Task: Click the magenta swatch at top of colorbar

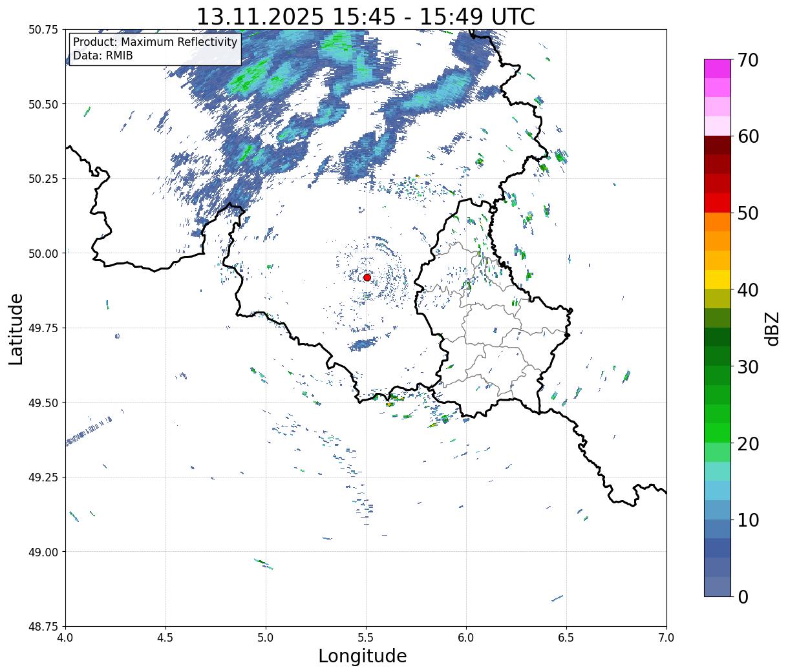Action: pos(718,68)
